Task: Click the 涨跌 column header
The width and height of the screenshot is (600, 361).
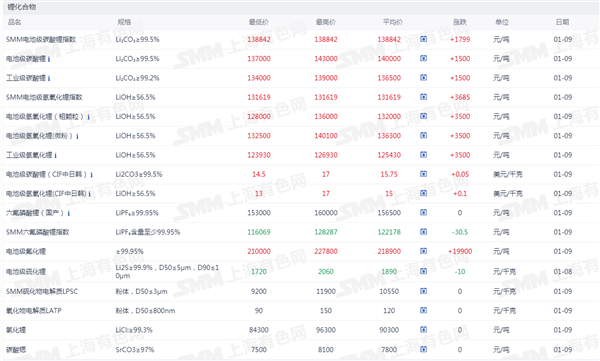Action: point(460,22)
